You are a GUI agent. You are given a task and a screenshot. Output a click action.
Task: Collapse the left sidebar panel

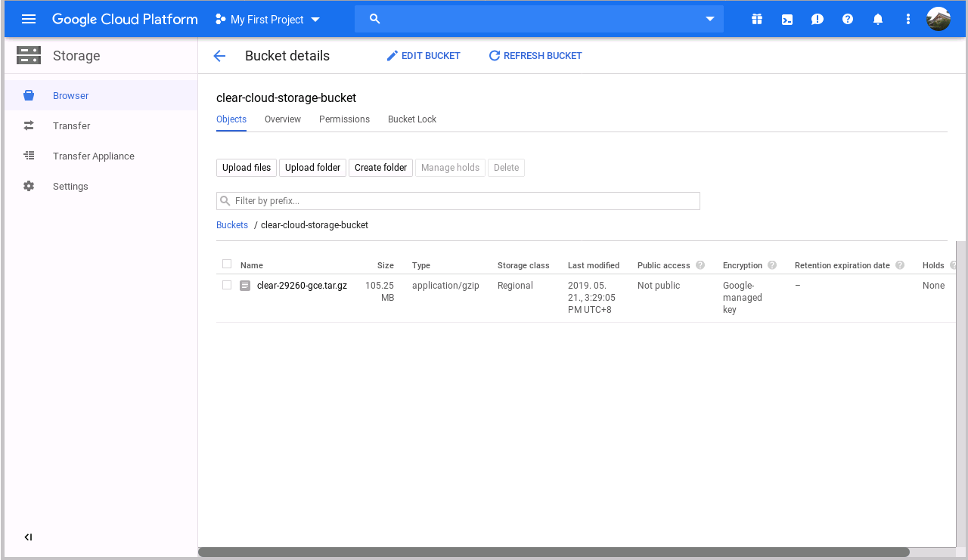(28, 537)
